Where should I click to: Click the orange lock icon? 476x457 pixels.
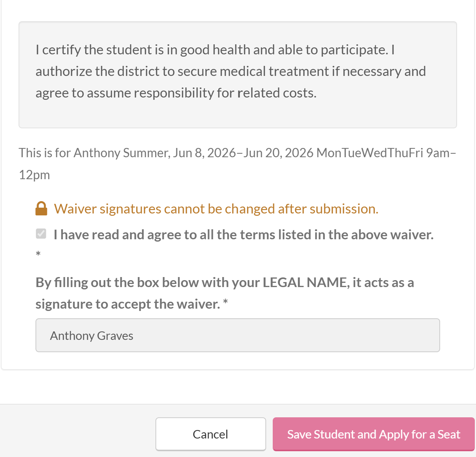pos(41,208)
